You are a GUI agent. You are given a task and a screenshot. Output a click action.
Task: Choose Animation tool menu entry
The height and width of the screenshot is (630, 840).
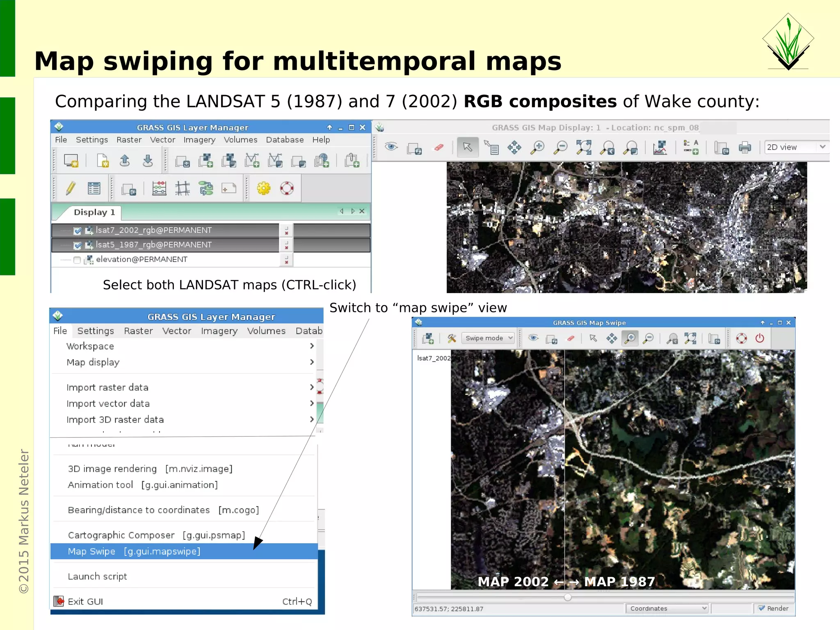pyautogui.click(x=184, y=485)
